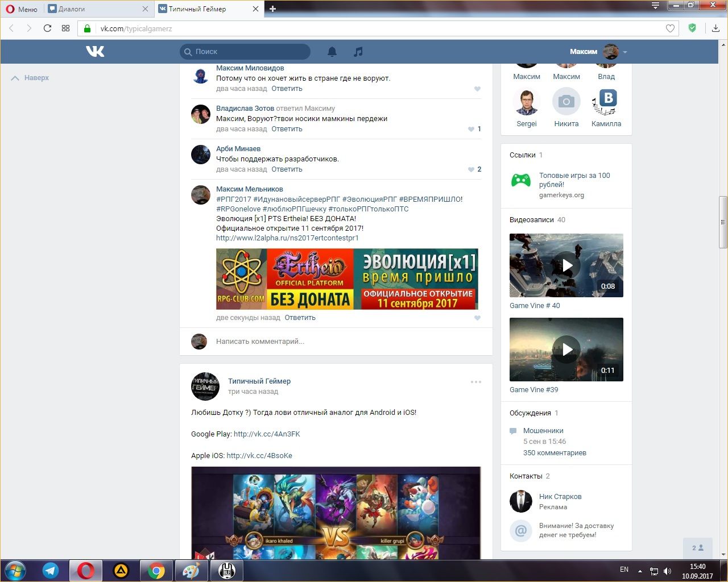This screenshot has height=582, width=728.
Task: Play Game Vine #39 video
Action: 566,350
